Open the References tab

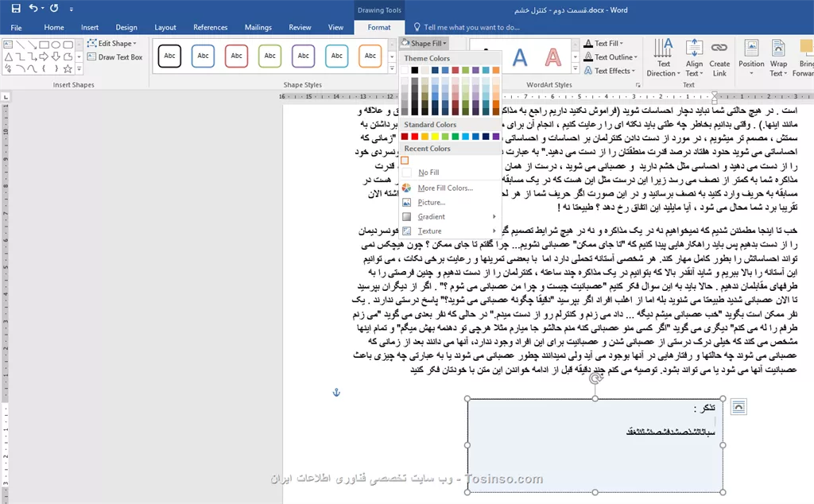[x=210, y=28]
